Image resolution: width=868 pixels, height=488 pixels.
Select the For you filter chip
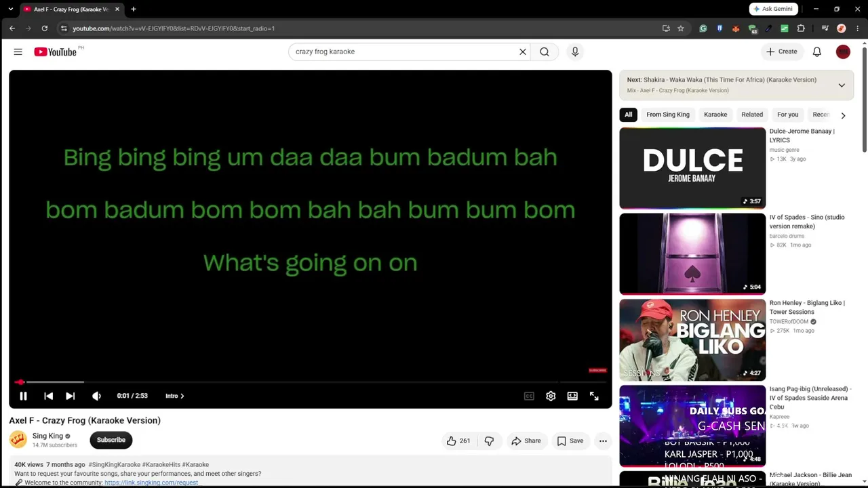[x=788, y=115]
